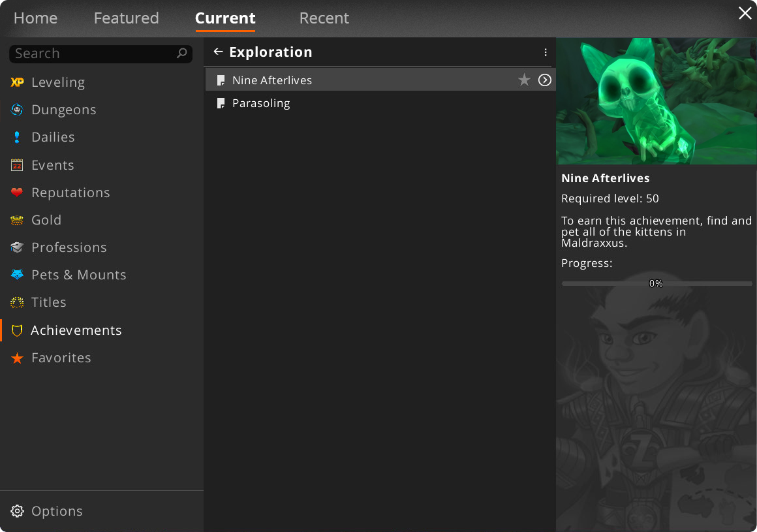Select the Nine Afterlives guide row
The height and width of the screenshot is (532, 757).
coord(380,80)
